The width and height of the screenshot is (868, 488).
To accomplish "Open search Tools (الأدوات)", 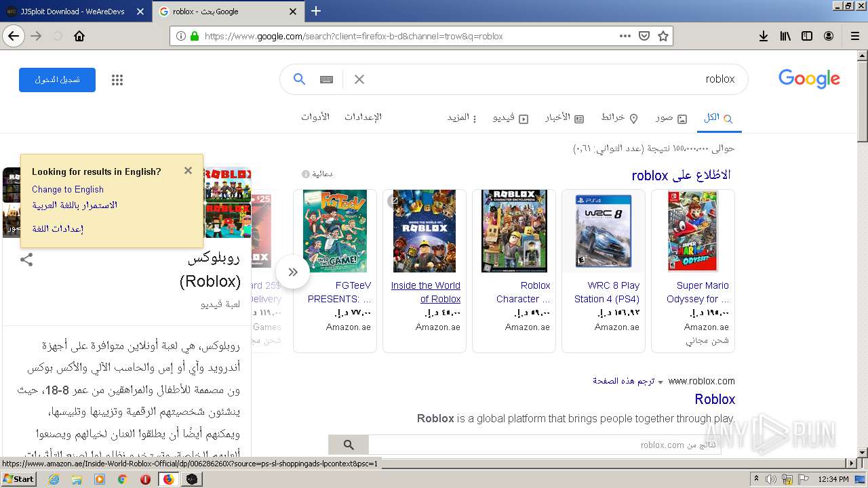I will [x=315, y=117].
